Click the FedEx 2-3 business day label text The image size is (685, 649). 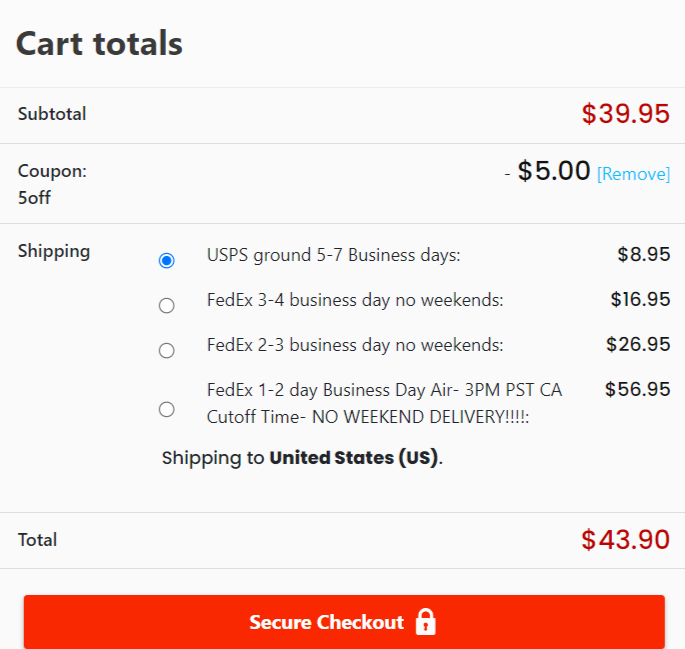click(x=355, y=345)
